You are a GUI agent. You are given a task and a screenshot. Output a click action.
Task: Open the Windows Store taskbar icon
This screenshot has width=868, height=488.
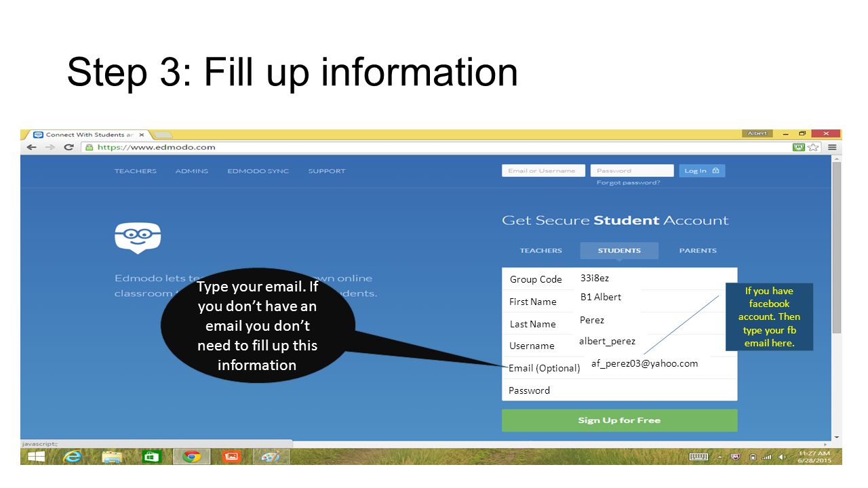(151, 457)
